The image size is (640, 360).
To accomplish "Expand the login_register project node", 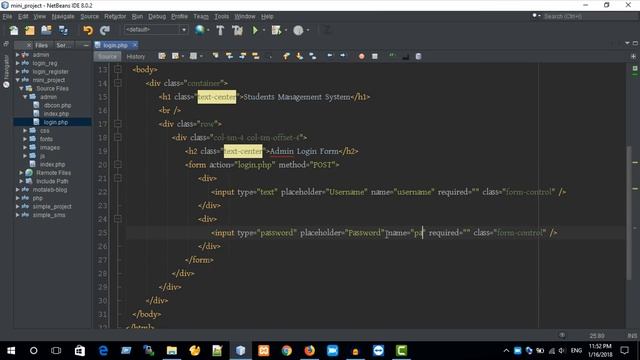I will coord(18,71).
